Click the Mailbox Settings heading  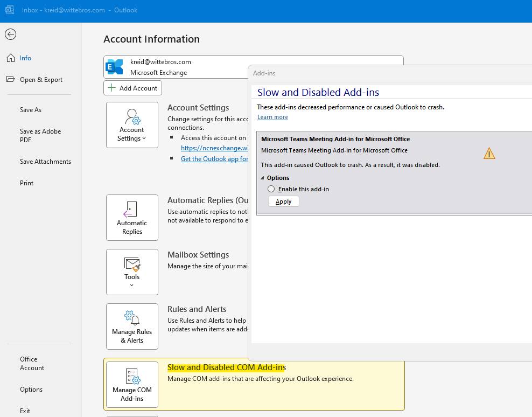(198, 255)
